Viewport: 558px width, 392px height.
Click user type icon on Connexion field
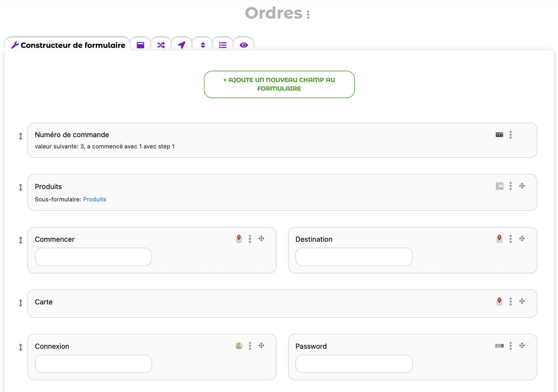click(x=239, y=346)
